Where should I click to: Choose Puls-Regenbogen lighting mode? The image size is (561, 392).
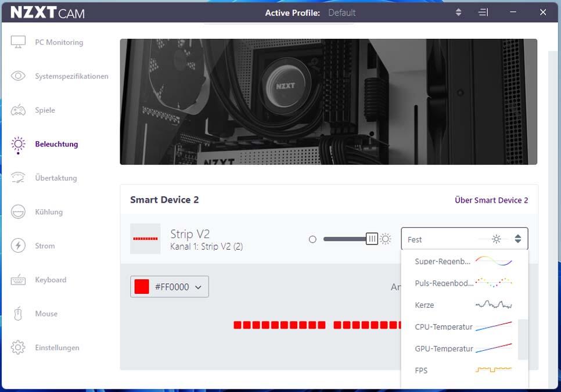coord(465,283)
